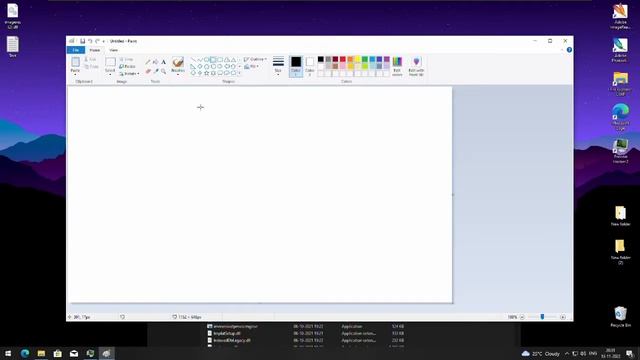The image size is (640, 360).
Task: Show hidden system tray icons
Action: coord(567,353)
